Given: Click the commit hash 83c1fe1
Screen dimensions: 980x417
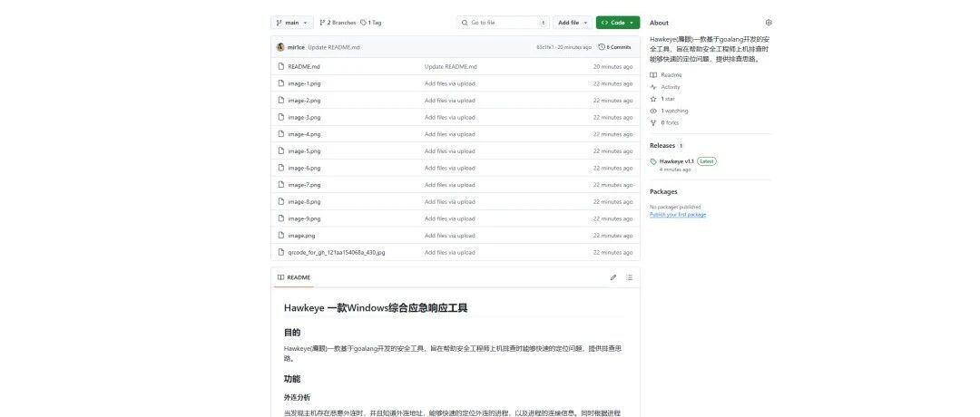Looking at the screenshot, I should pos(545,47).
